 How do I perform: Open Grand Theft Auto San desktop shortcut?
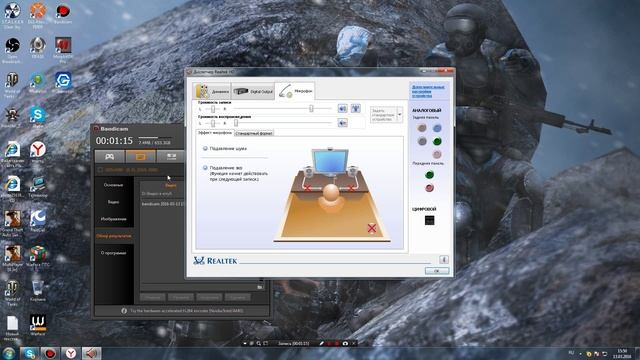[12, 224]
